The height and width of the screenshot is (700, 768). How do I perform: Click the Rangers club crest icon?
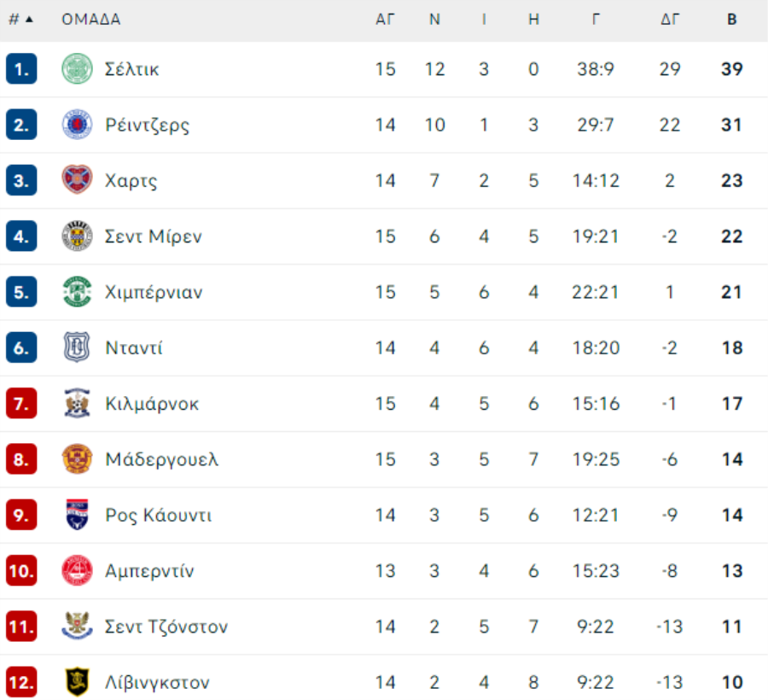click(x=78, y=125)
